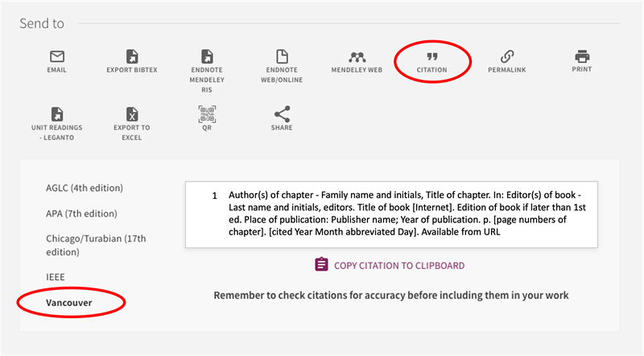Click the Email envelope icon
This screenshot has height=356, width=644.
56,56
